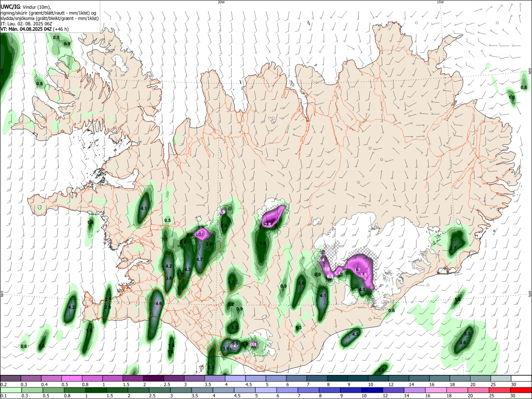Select the deep blue 10 rain legend swatch
The image size is (532, 399).
click(x=372, y=390)
